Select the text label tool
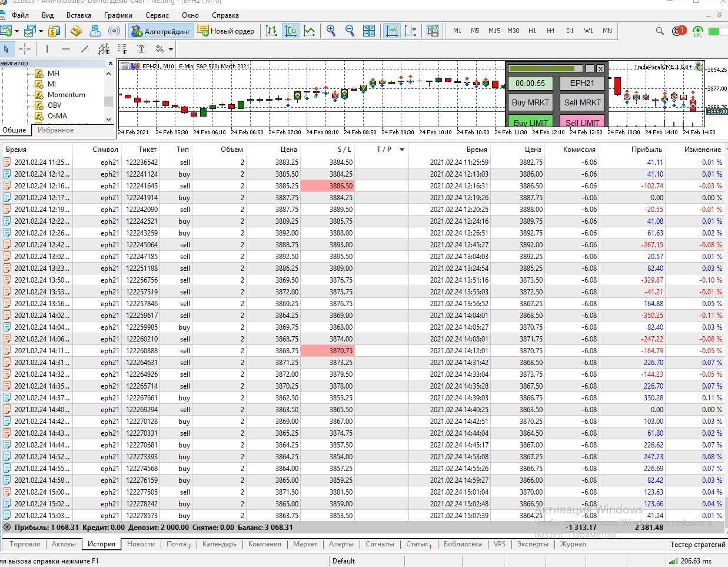The width and height of the screenshot is (728, 567). click(141, 49)
